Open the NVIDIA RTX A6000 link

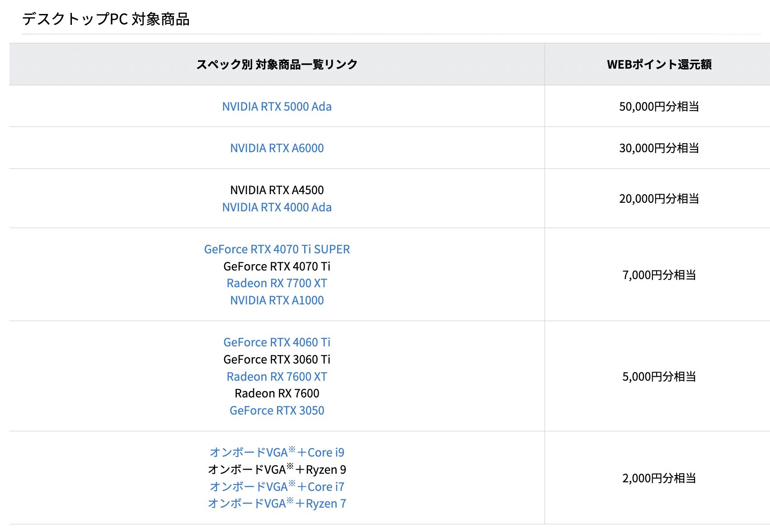(x=277, y=148)
